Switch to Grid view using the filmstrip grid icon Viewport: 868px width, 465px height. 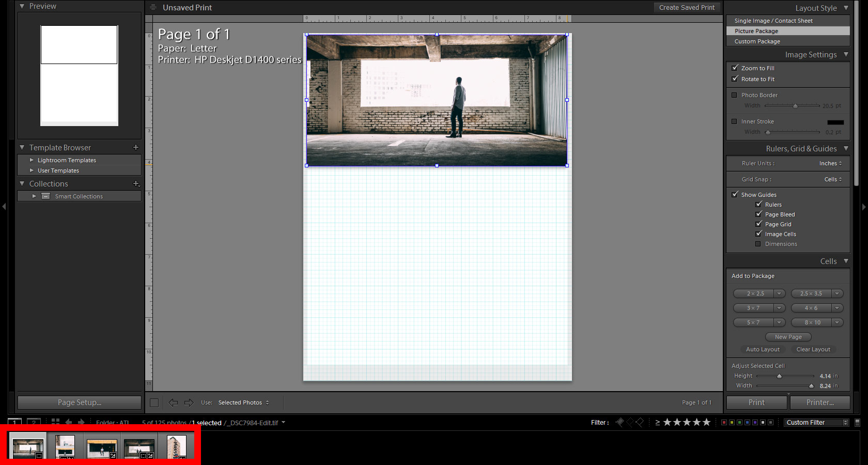(x=55, y=422)
